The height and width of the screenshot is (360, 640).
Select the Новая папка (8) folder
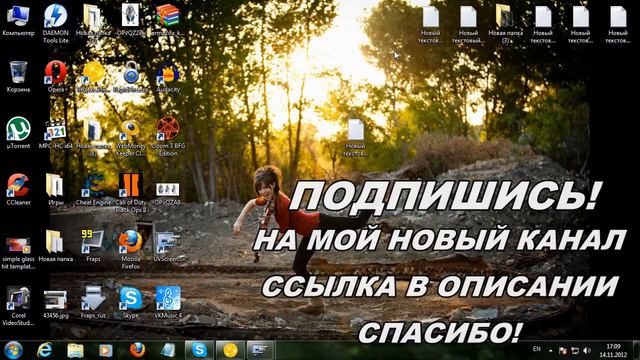click(93, 137)
